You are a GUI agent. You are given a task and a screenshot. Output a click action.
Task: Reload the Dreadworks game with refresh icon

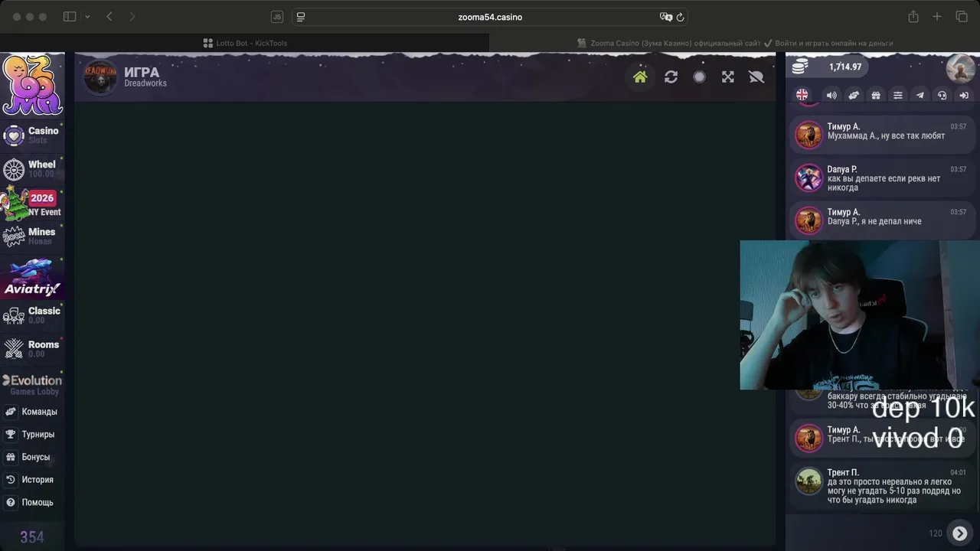pos(671,77)
